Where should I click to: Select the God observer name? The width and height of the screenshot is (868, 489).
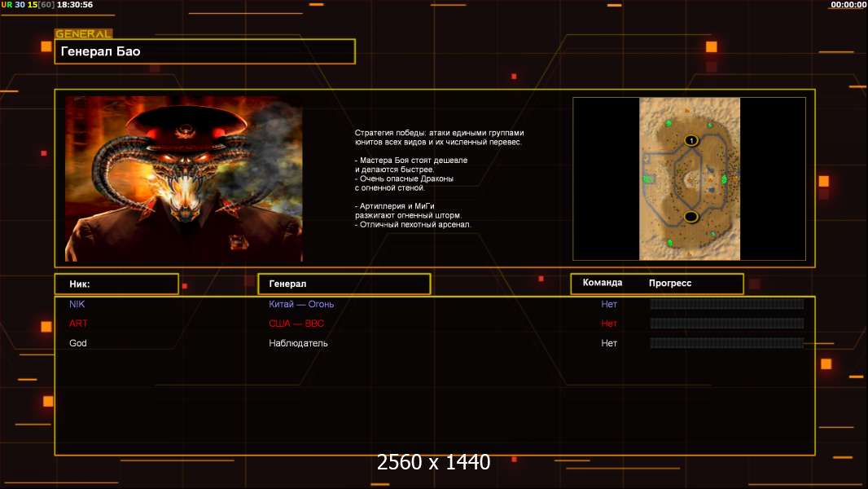(77, 343)
